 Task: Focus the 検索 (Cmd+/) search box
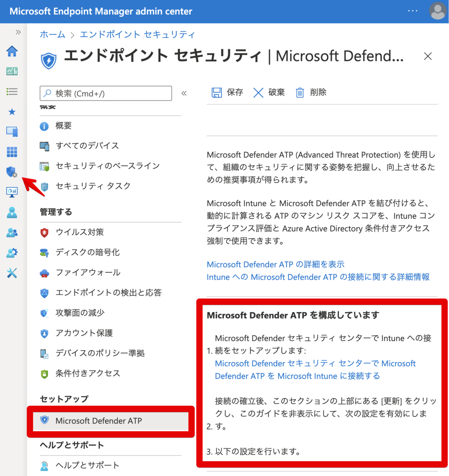click(x=106, y=93)
